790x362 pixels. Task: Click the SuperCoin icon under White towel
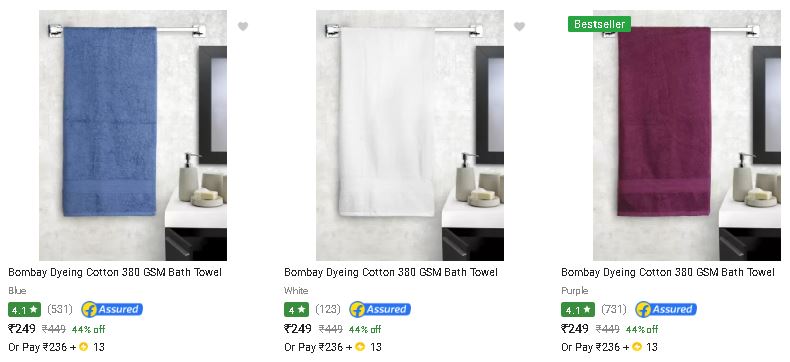click(x=360, y=346)
